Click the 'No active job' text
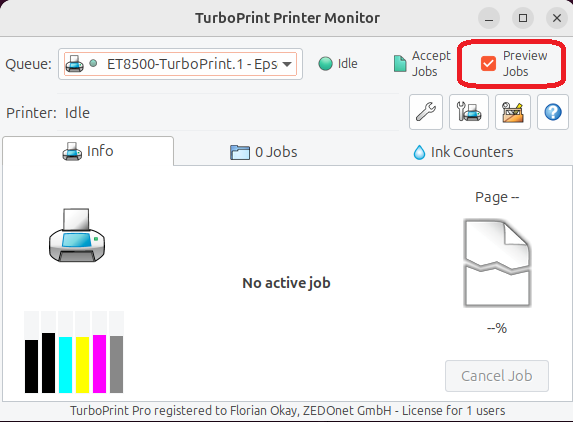Screen dimensions: 573x422 pos(286,283)
